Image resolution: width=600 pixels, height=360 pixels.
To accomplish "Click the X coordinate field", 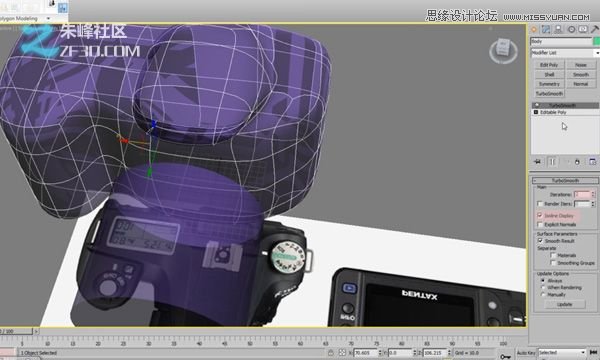I will [365, 353].
